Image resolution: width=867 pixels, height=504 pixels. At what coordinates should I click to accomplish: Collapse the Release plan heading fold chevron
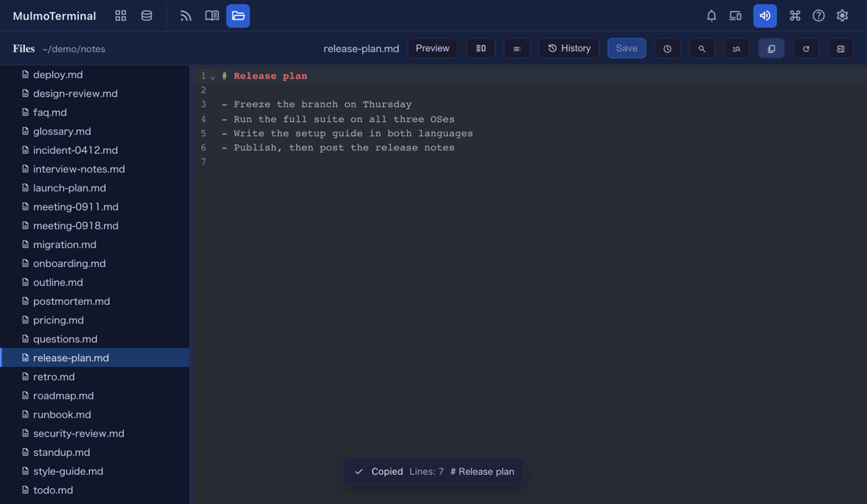point(213,77)
